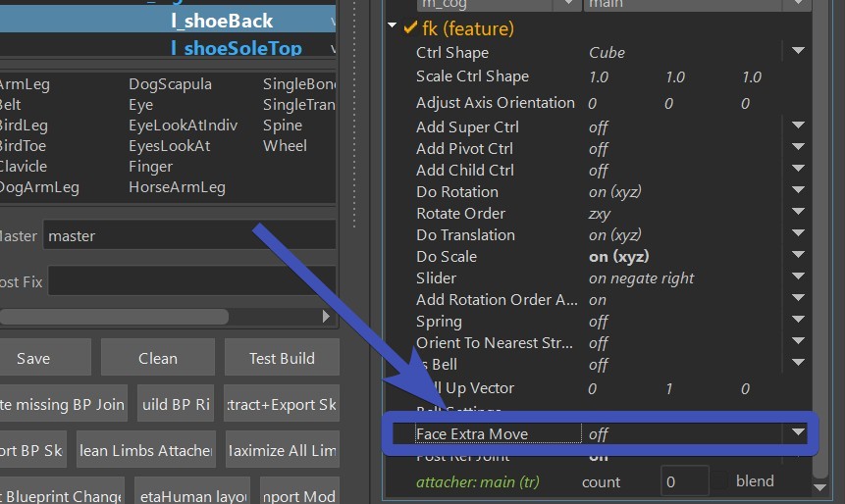Image resolution: width=845 pixels, height=504 pixels.
Task: Toggle the fk feature checkmark
Action: [x=410, y=27]
